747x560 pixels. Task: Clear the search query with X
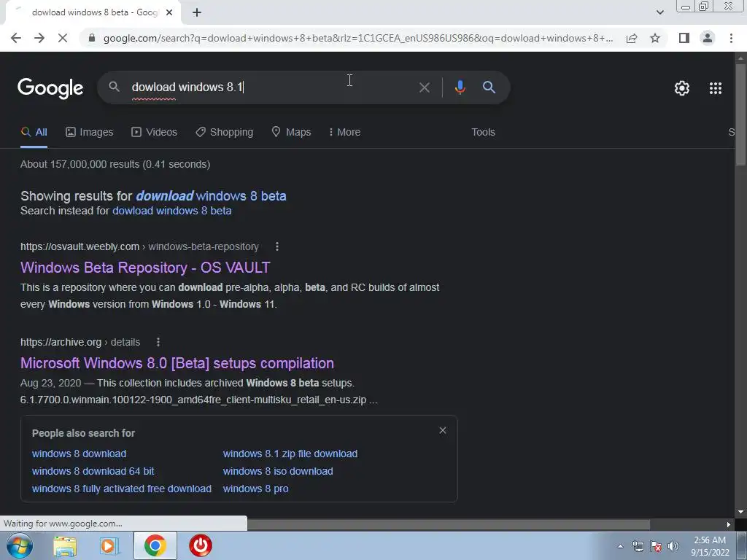point(424,87)
